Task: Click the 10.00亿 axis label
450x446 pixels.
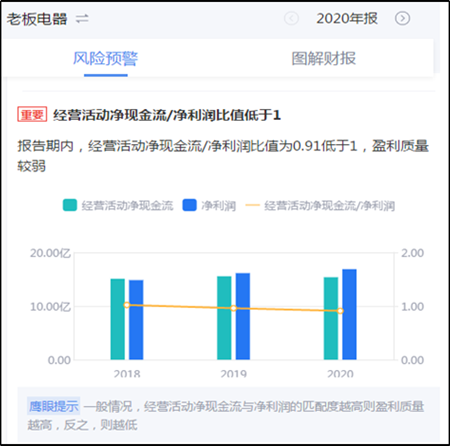Action: [50, 307]
